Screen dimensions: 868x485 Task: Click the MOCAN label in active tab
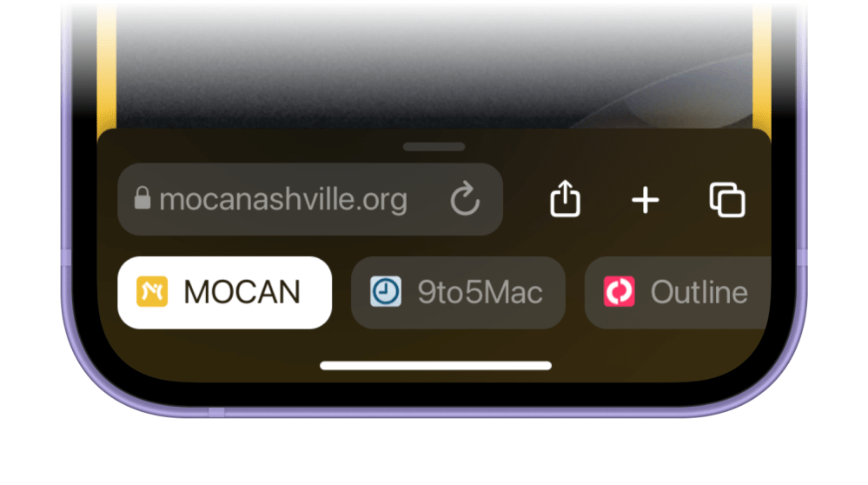(242, 292)
